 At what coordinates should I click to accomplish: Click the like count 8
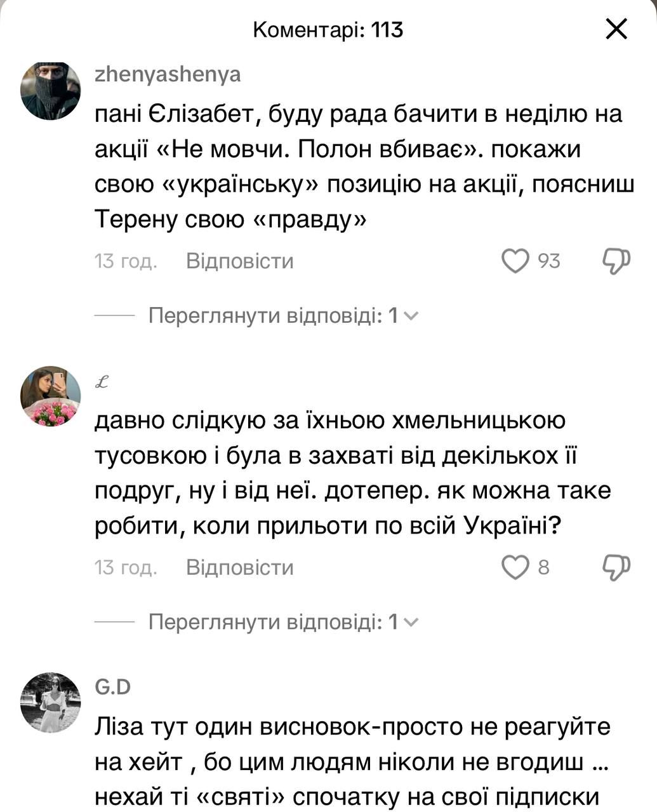pos(543,567)
